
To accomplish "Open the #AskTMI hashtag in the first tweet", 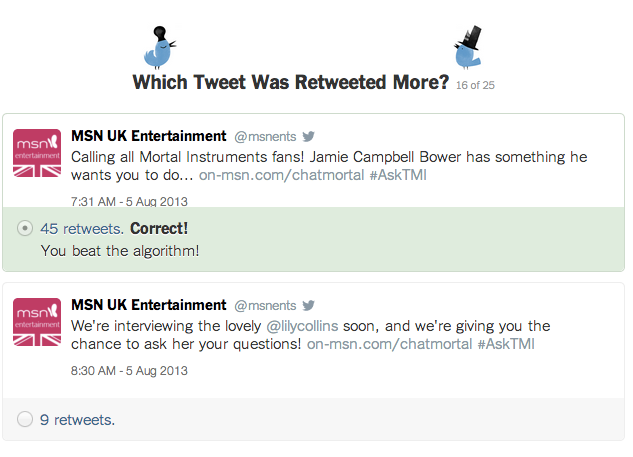I will coord(398,175).
